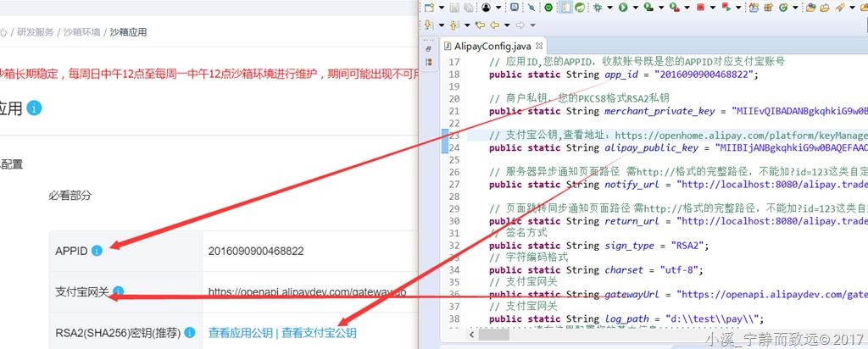Open the Back history dropdown arrow
This screenshot has width=868, height=349.
507,25
